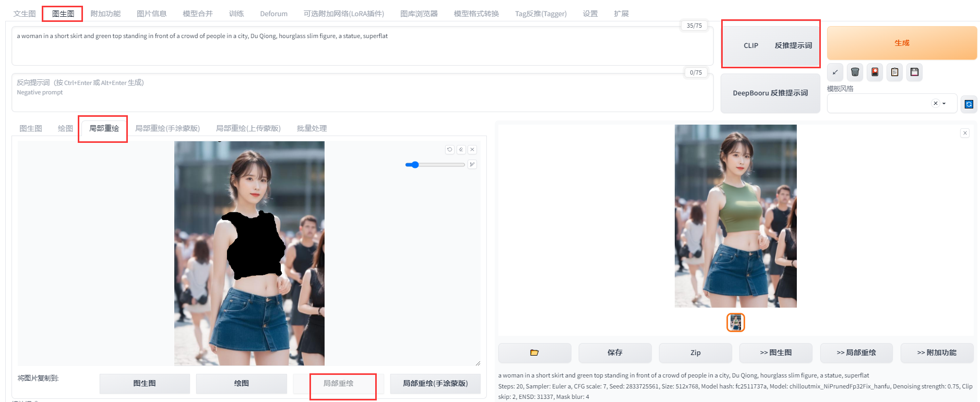Open the output folder icon button

534,353
